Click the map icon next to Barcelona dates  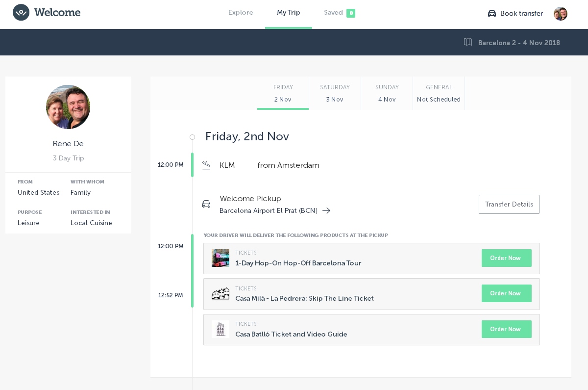(468, 42)
